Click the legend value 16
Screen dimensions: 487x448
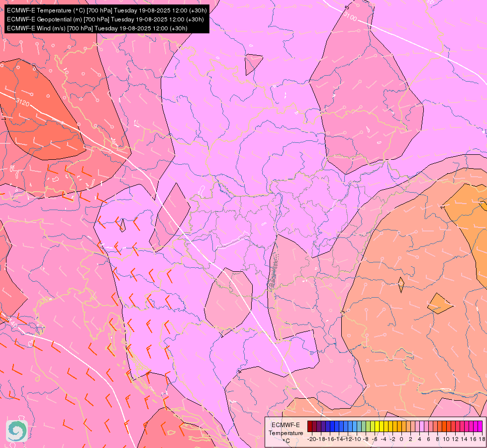point(474,440)
